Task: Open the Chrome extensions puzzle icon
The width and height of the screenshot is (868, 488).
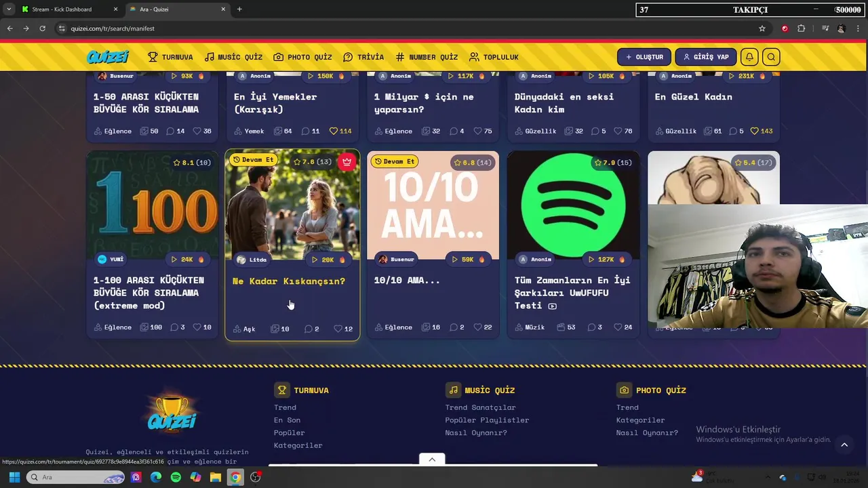Action: 802,28
